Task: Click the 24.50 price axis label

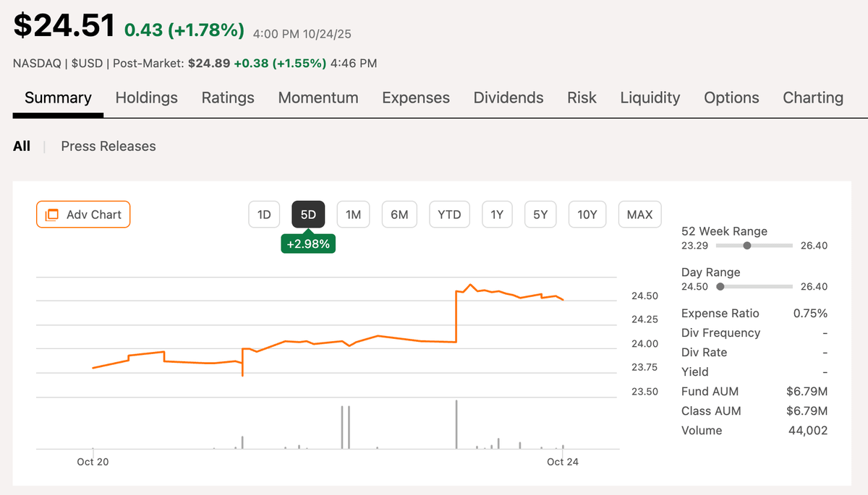Action: [644, 296]
